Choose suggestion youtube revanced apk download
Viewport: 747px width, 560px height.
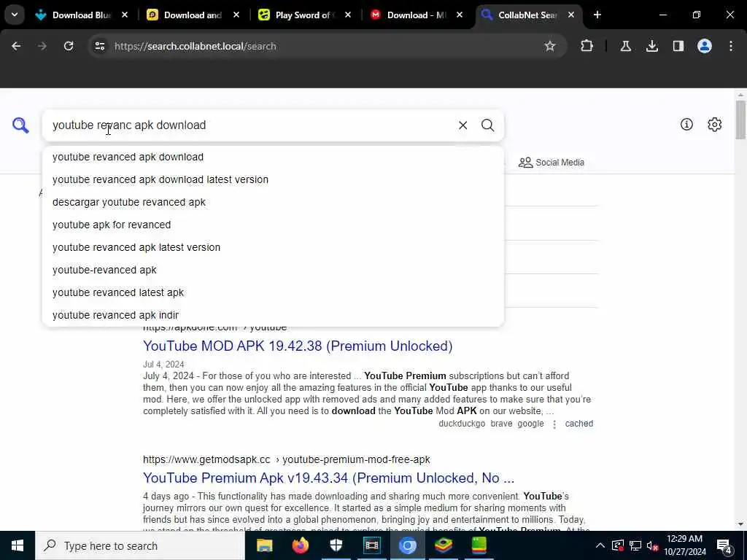[273, 157]
